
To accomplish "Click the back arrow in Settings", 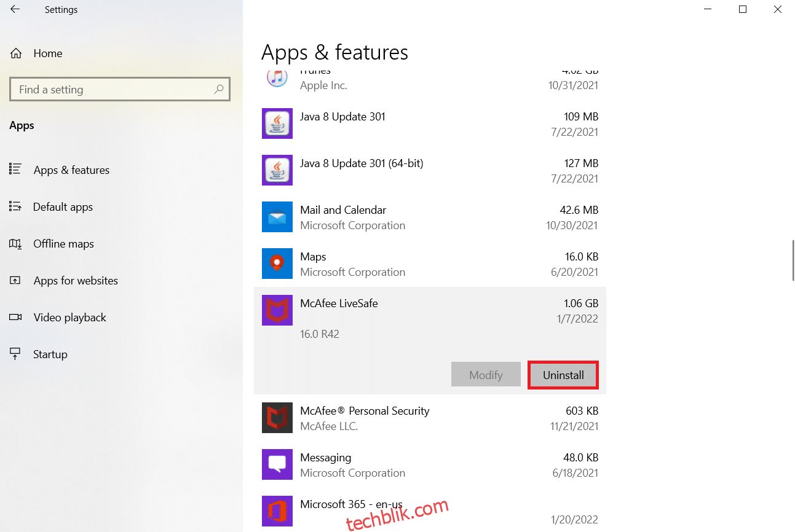I will click(x=15, y=9).
